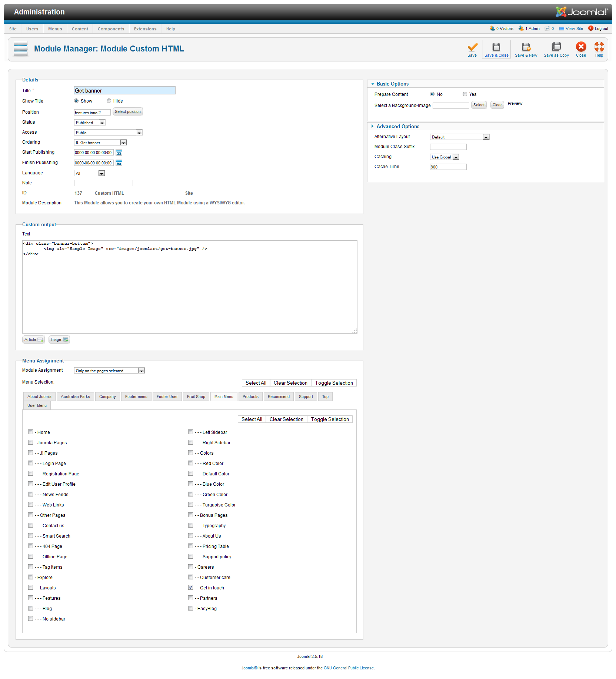
Task: Switch to the User Menu tab
Action: (37, 405)
